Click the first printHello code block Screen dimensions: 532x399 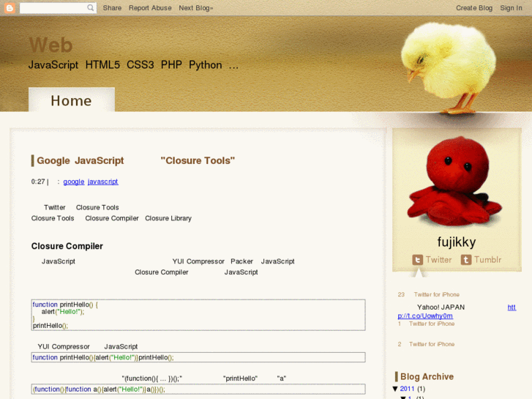(198, 315)
